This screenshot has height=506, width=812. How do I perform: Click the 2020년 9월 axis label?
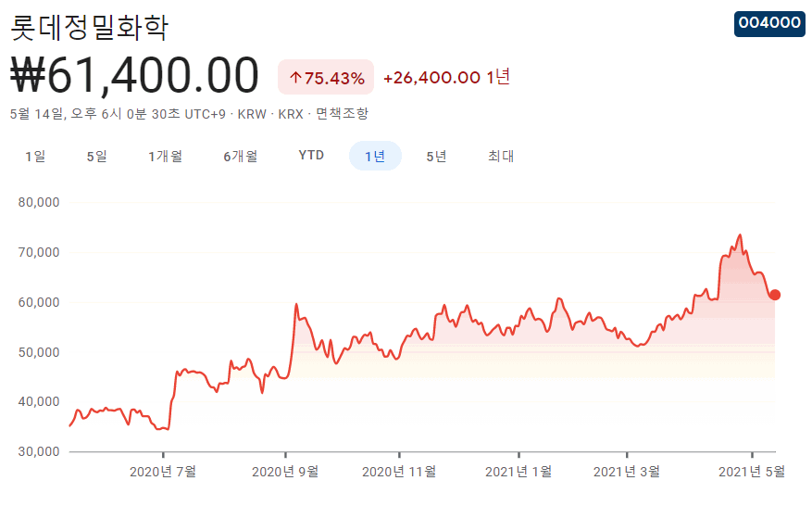(285, 472)
